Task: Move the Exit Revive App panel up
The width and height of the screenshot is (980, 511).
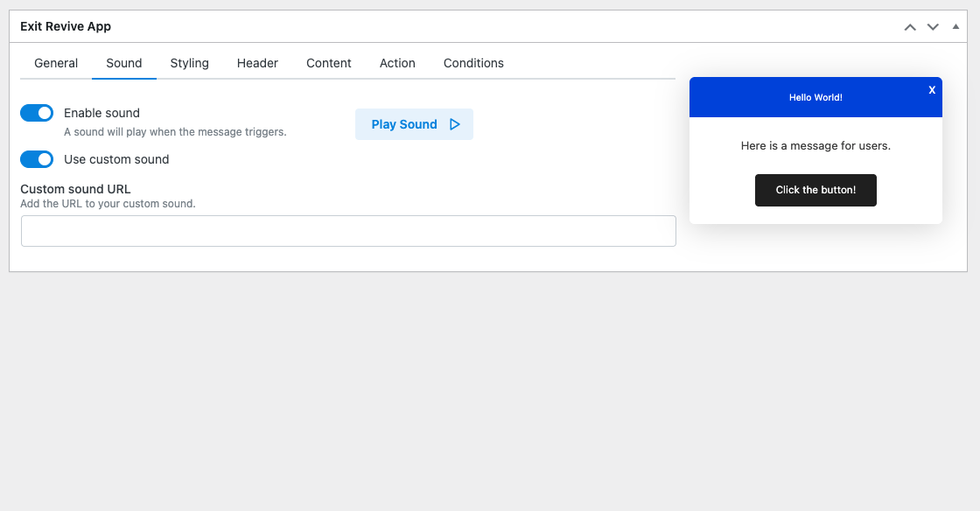Action: 910,27
